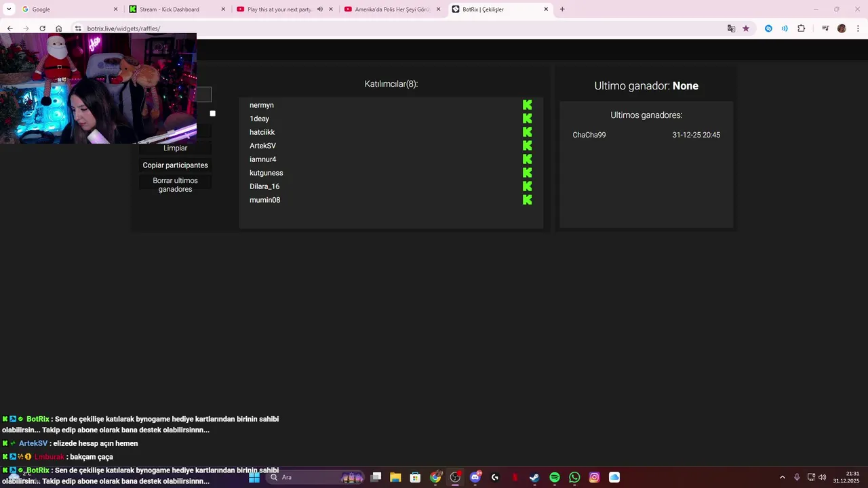Bookmark this page with the star icon

(x=746, y=28)
